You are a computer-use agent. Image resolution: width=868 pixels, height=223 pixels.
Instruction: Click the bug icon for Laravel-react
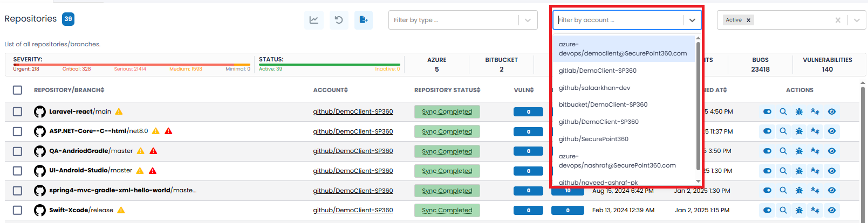tap(799, 111)
